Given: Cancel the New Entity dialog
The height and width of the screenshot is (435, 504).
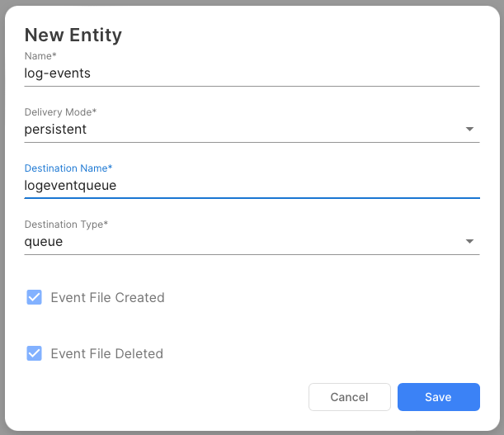Looking at the screenshot, I should (349, 397).
